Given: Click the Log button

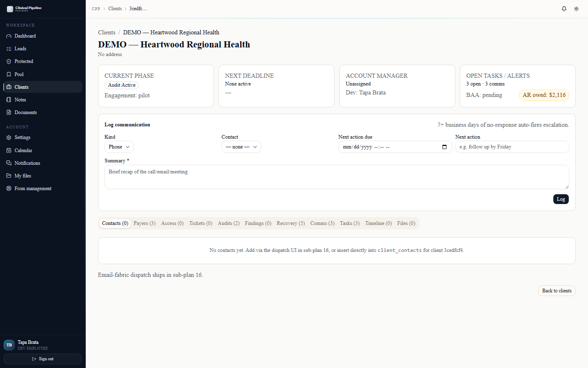Looking at the screenshot, I should click(x=561, y=199).
